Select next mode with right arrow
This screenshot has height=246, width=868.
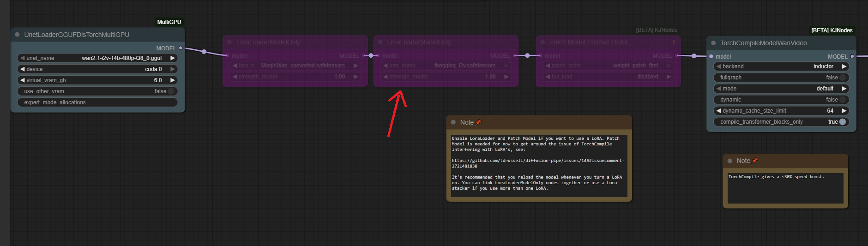(844, 89)
